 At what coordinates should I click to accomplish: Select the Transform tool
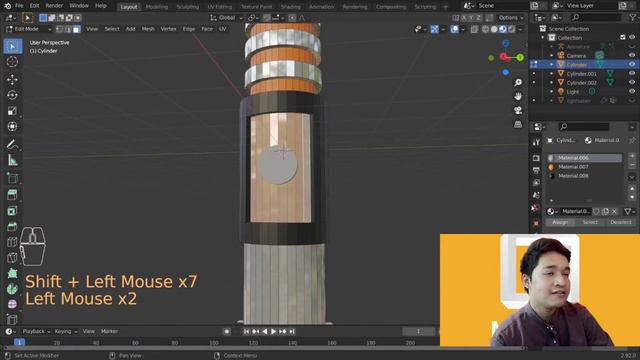point(12,127)
